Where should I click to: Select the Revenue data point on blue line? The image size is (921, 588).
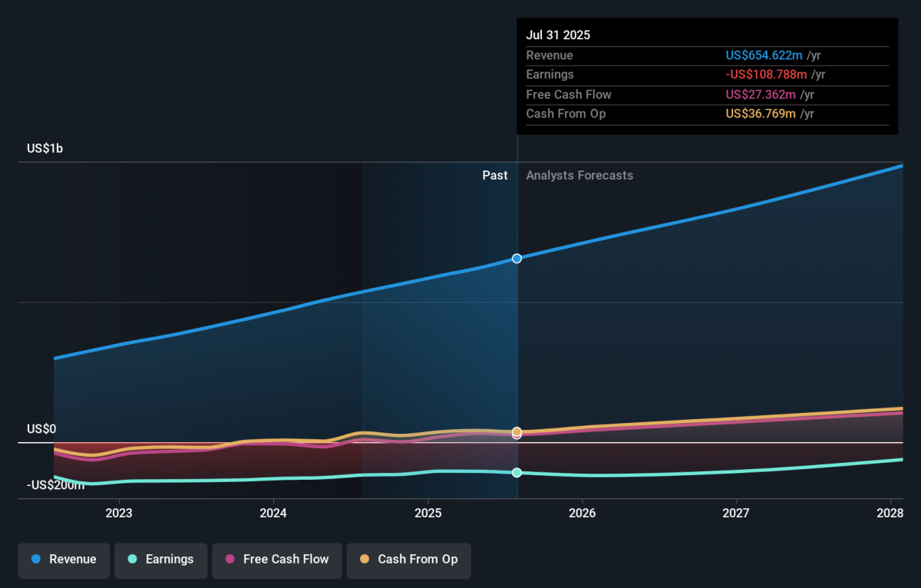click(x=517, y=259)
